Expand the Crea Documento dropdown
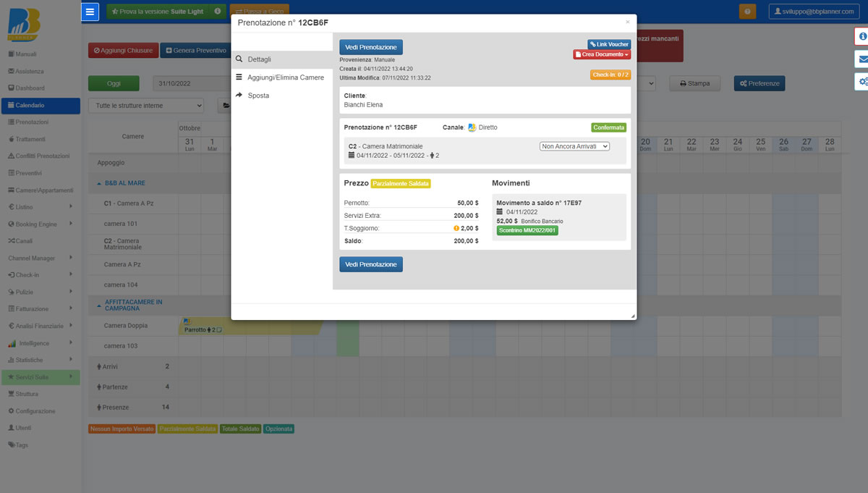 click(602, 54)
